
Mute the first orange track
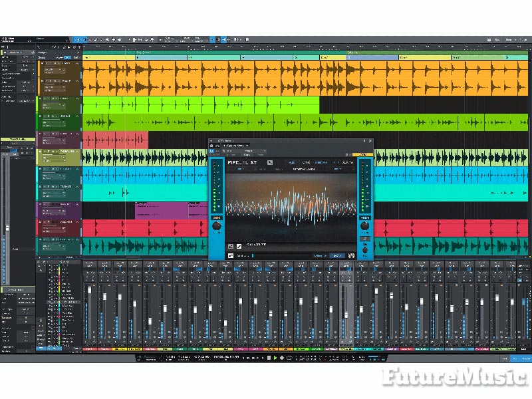46,63
